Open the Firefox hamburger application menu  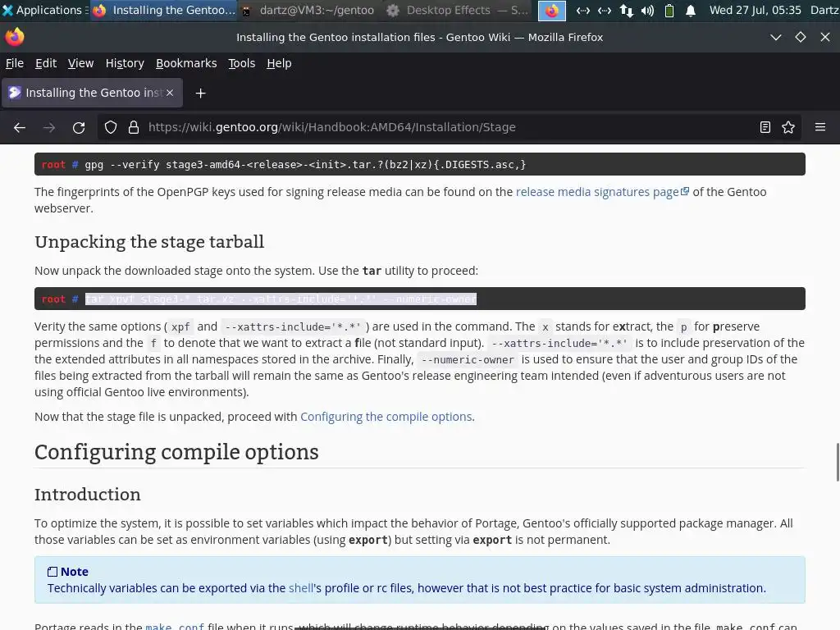(x=820, y=127)
